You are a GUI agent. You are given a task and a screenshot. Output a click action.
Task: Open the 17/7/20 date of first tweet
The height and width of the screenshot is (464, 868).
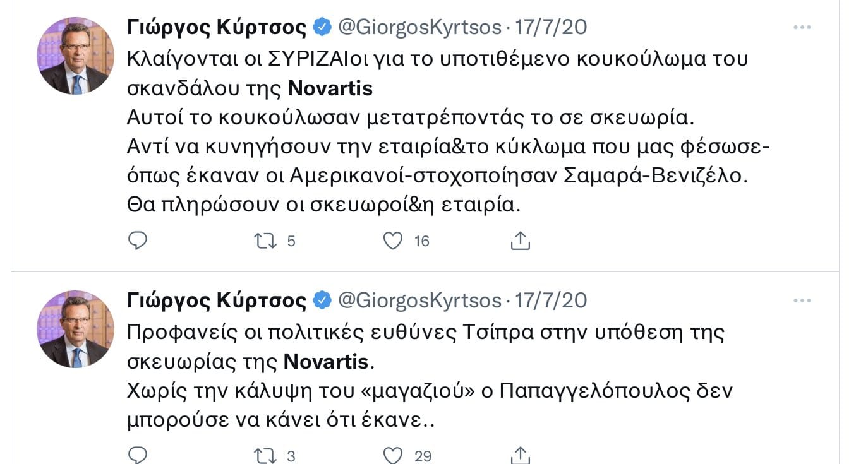pos(551,27)
